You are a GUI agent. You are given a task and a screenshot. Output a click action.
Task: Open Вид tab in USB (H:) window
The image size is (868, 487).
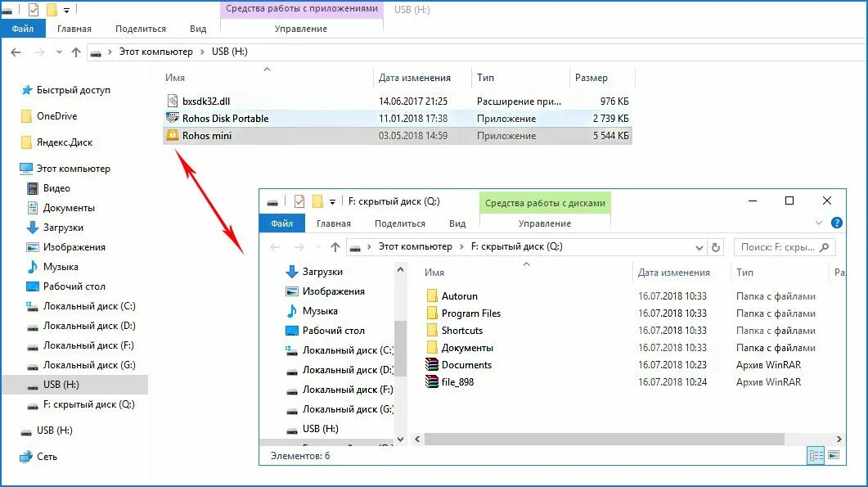coord(198,29)
